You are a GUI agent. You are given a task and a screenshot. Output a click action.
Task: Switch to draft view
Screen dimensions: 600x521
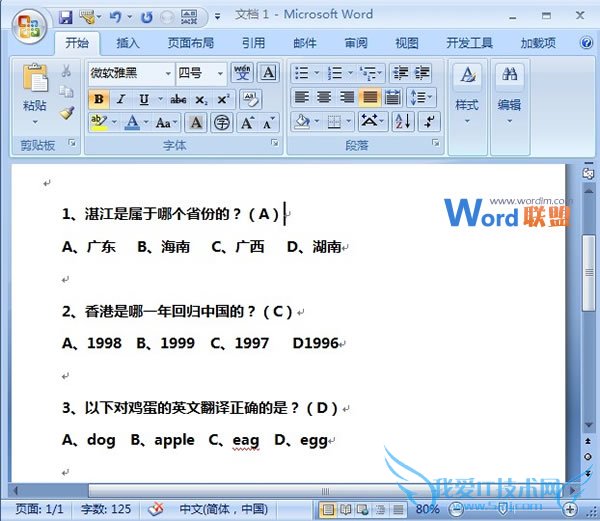pyautogui.click(x=398, y=509)
